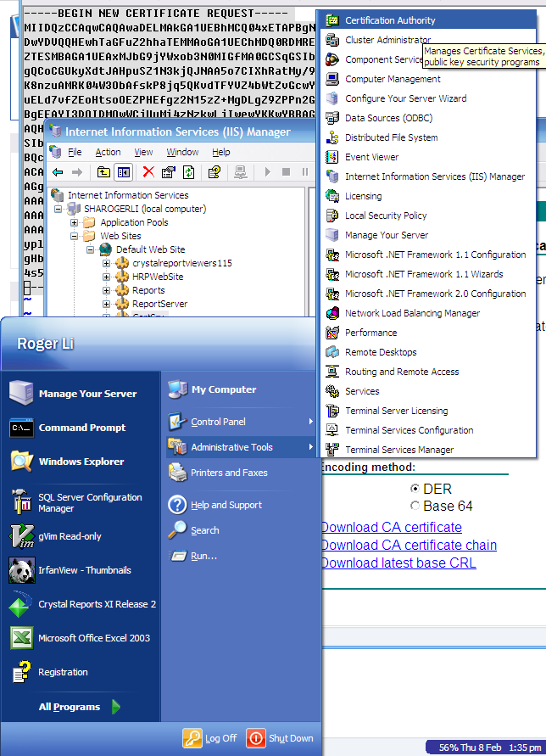Select the DER encoding radio button

(415, 489)
